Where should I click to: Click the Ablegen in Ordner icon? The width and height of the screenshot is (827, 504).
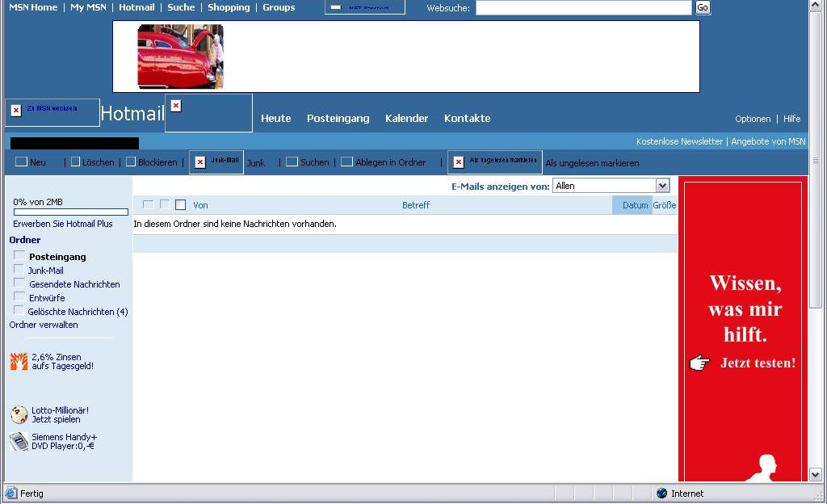pyautogui.click(x=346, y=162)
